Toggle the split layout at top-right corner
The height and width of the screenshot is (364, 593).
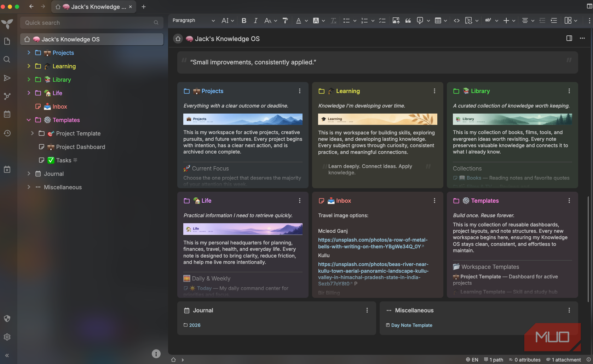589,6
